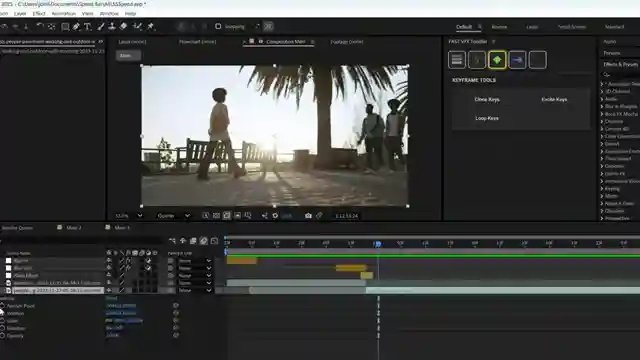Select the Pan Behind anchor point tool
This screenshot has height=360, width=640.
(51, 27)
